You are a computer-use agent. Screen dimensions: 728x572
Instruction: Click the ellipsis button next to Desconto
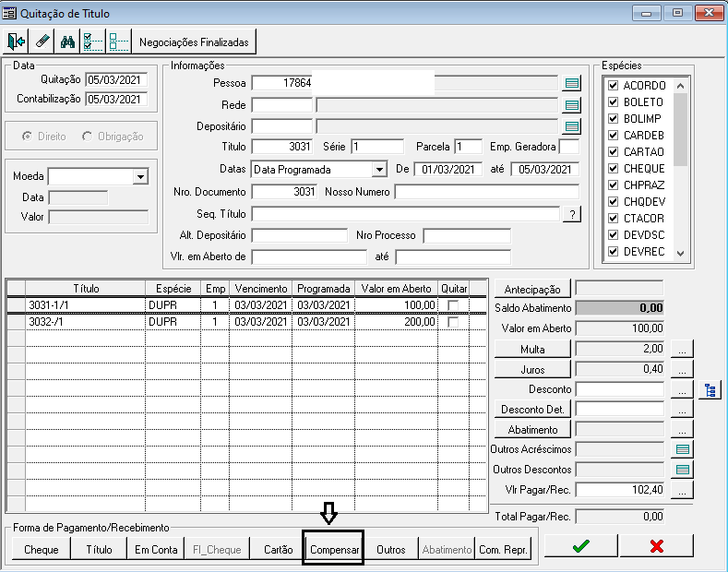(682, 390)
